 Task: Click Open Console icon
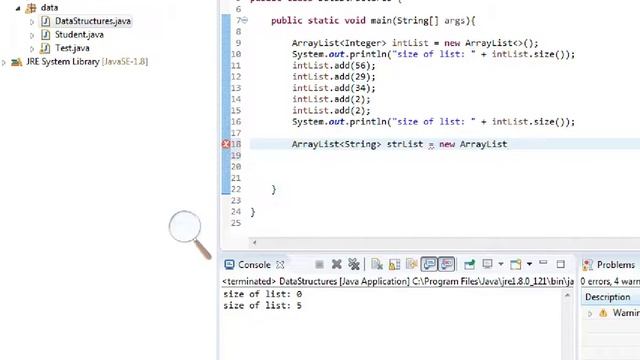point(516,264)
